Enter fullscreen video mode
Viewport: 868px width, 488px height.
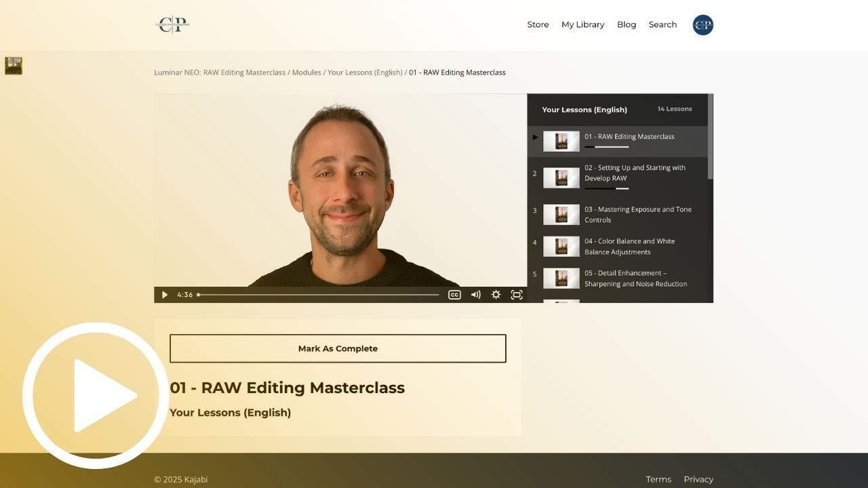point(517,295)
